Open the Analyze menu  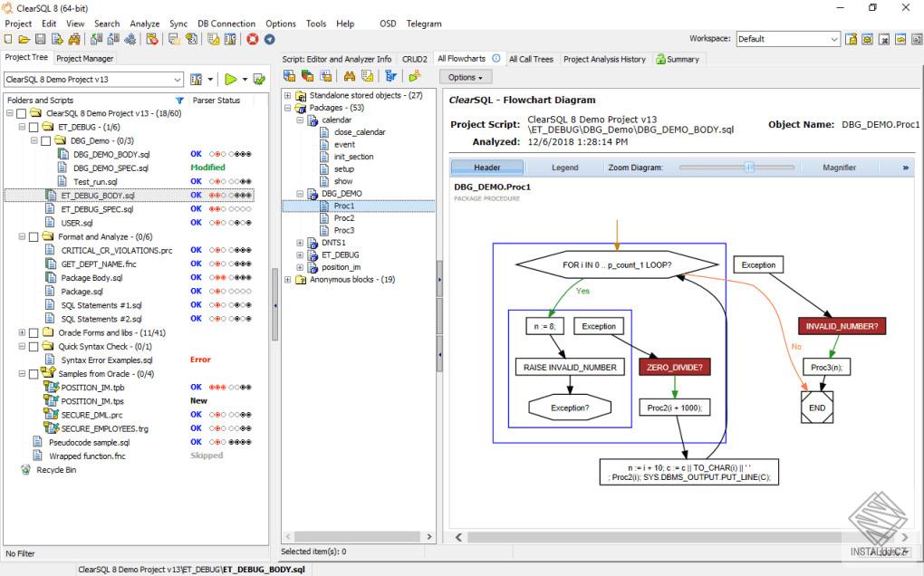coord(144,24)
